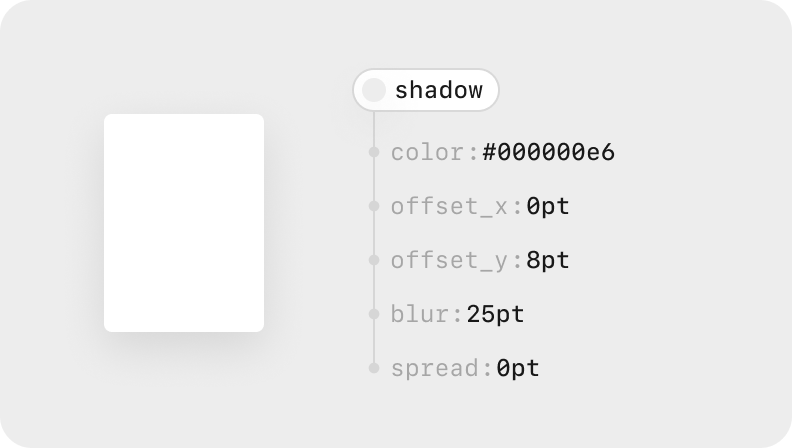Click the node dot beside offset_y

point(374,260)
